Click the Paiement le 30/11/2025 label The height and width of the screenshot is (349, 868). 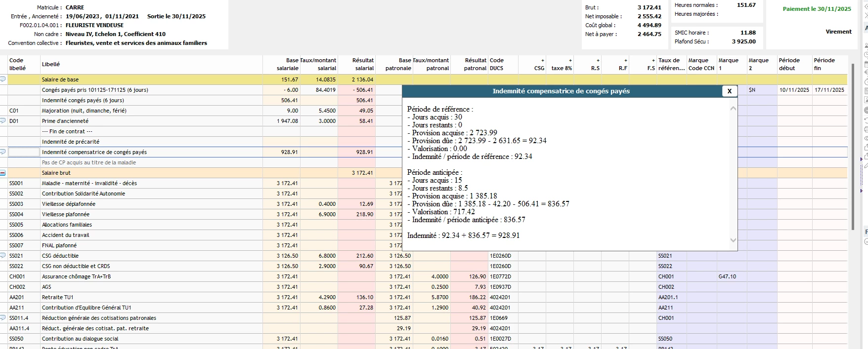point(817,9)
